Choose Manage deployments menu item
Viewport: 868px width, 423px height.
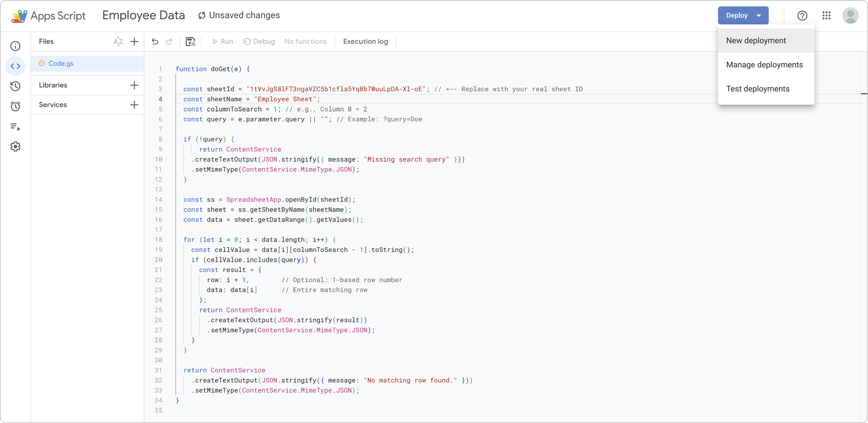coord(764,65)
